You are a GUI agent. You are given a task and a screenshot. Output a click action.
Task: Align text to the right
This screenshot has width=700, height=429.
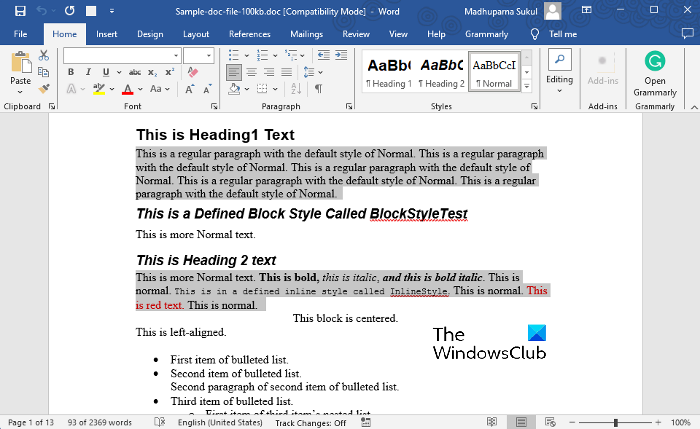(269, 72)
